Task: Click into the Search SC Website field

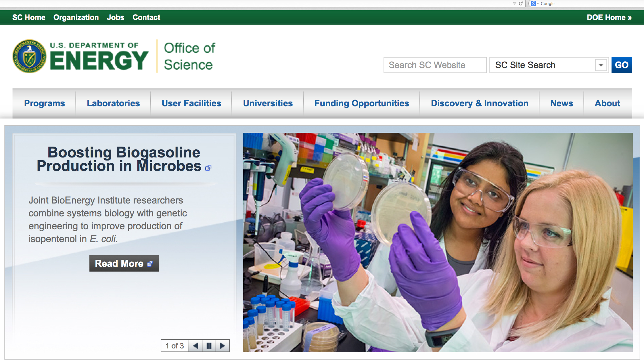Action: click(x=435, y=65)
